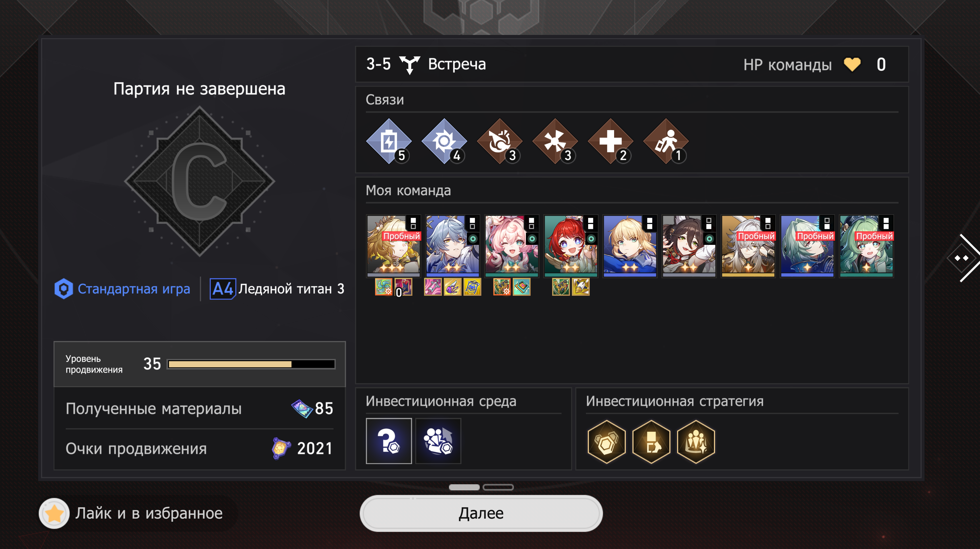Viewport: 980px width, 549px height.
Task: Click the horn bond icon numbered 3
Action: [500, 141]
